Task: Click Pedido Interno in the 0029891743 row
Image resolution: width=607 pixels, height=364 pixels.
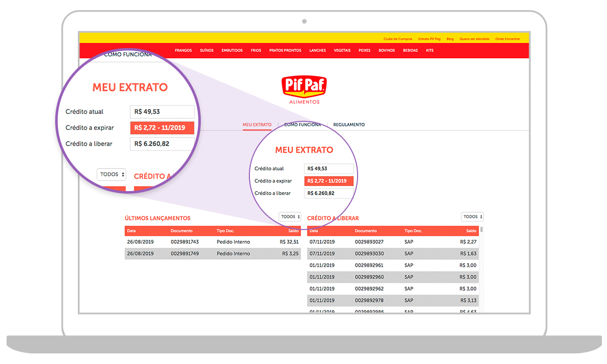Action: pyautogui.click(x=233, y=242)
